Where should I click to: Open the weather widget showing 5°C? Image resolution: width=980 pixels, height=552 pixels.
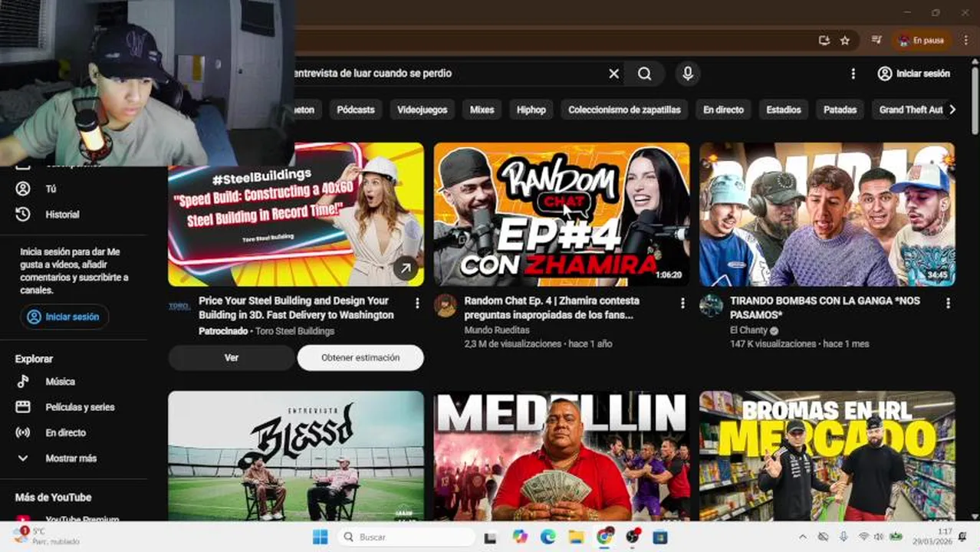(x=46, y=536)
